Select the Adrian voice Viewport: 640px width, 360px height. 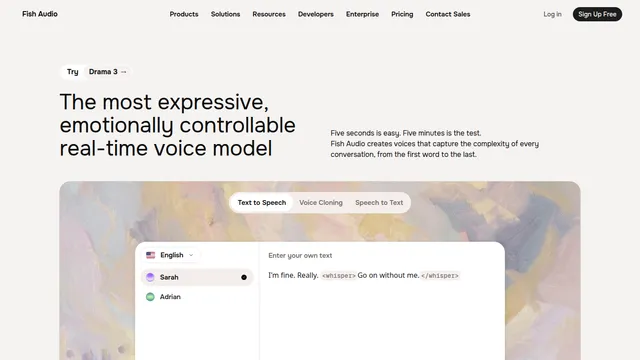[x=197, y=297]
